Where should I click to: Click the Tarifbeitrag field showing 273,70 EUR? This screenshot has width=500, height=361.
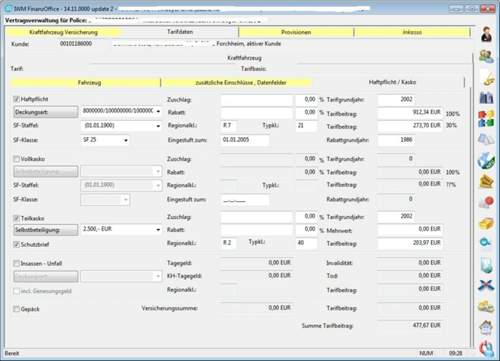[410, 126]
